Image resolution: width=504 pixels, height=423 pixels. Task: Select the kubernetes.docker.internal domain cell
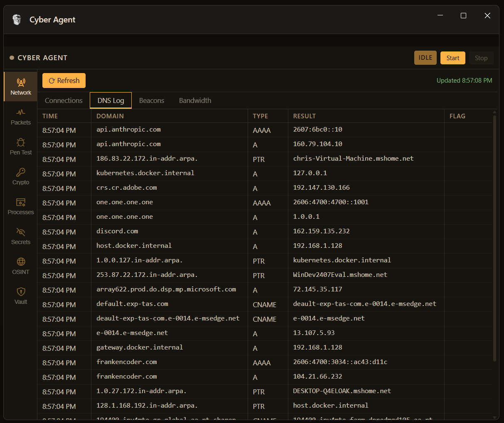(145, 173)
